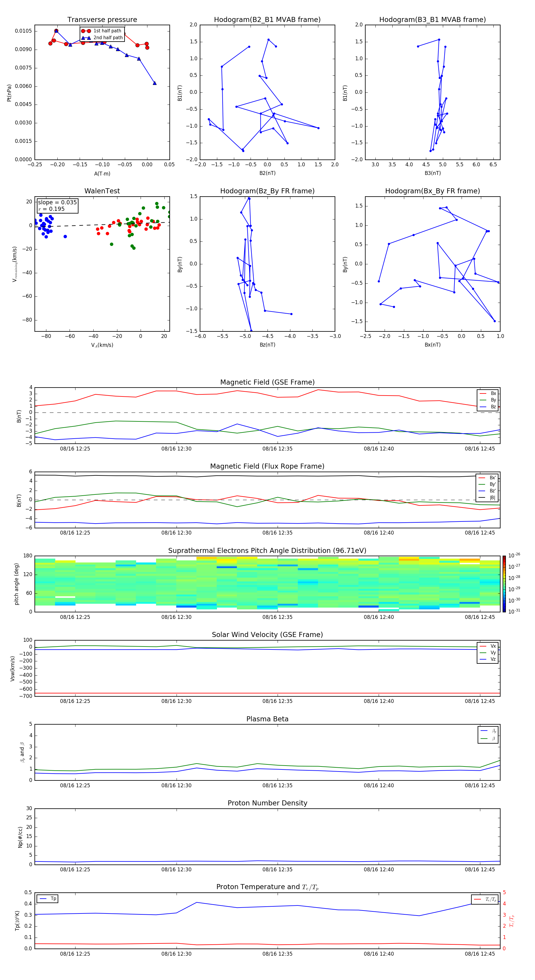Click Bz legend entry in GSE magnetic field
The image size is (535, 980).
click(x=488, y=407)
